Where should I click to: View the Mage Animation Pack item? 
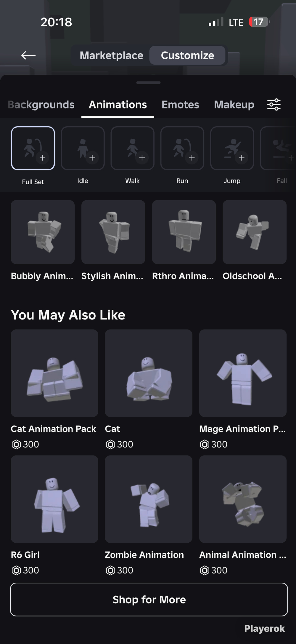pyautogui.click(x=243, y=373)
